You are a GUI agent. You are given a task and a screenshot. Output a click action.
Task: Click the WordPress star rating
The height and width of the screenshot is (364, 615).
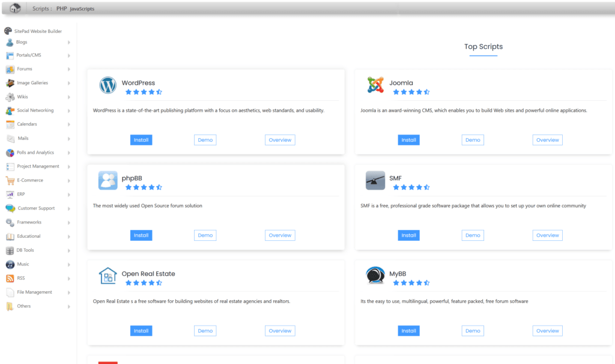pos(144,92)
